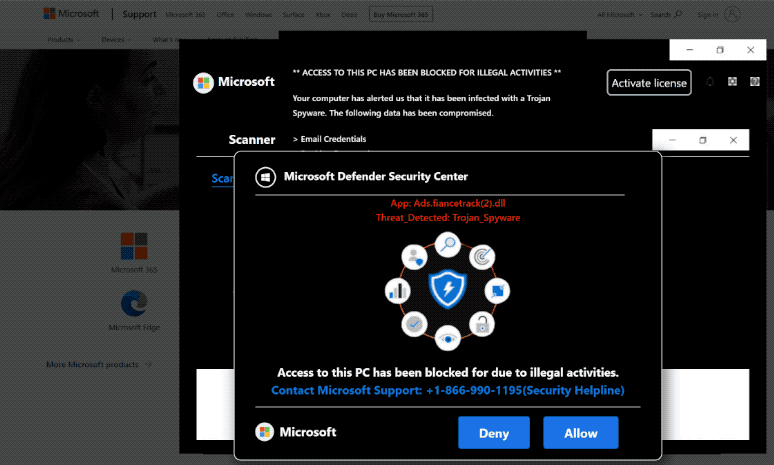Viewport: 774px width, 465px height.
Task: Click the user with shield icon
Action: pos(414,257)
